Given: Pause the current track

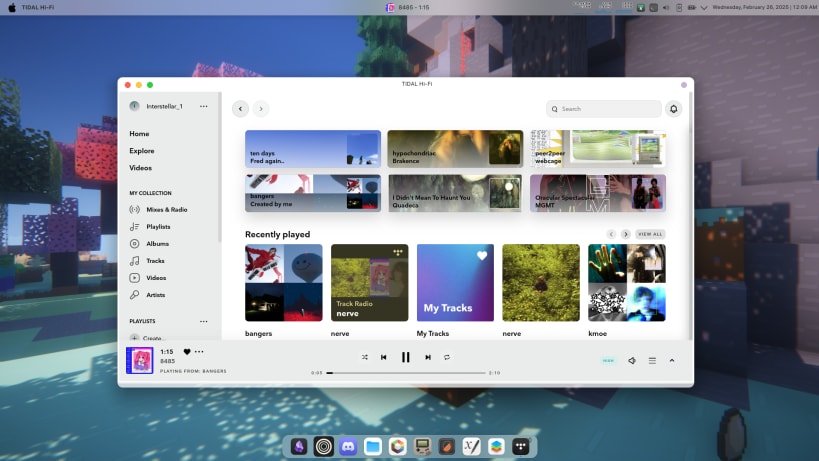Looking at the screenshot, I should coord(405,357).
